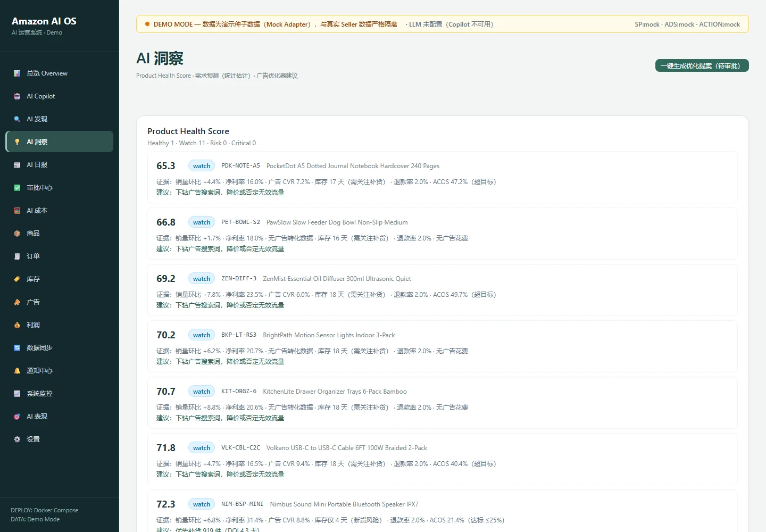Click the AI 成本 icon in sidebar
The height and width of the screenshot is (532, 766).
pyautogui.click(x=17, y=211)
